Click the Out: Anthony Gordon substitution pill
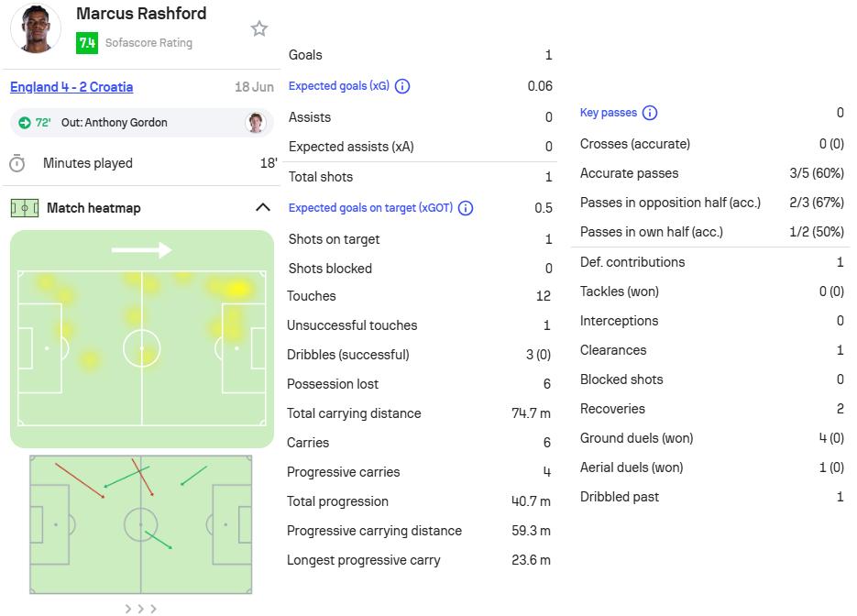Viewport: 857px width, 616px height. (141, 123)
